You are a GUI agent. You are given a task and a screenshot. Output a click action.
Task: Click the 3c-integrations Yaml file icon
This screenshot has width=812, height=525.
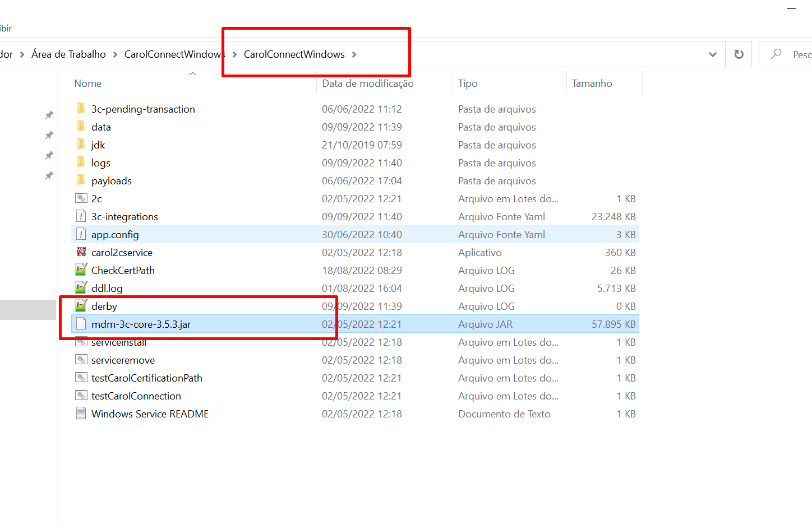tap(81, 216)
